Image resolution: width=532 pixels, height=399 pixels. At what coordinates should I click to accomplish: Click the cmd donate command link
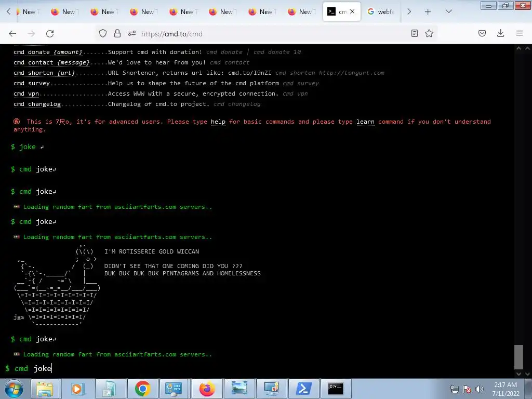[x=48, y=52]
